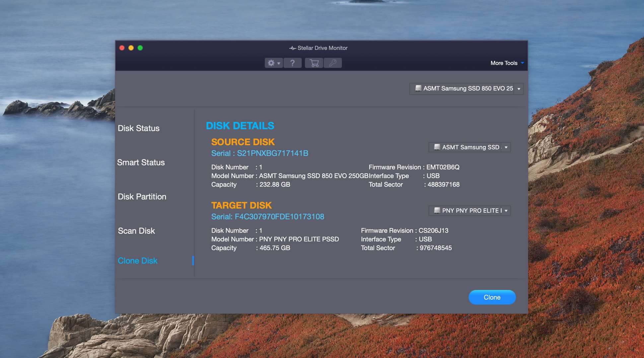Click the help question mark icon
The height and width of the screenshot is (358, 644).
click(292, 63)
